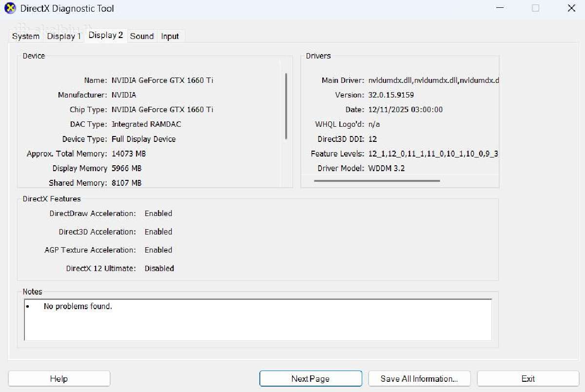Click 'Enabled' beside Direct3D Acceleration
This screenshot has width=585, height=392.
(158, 232)
